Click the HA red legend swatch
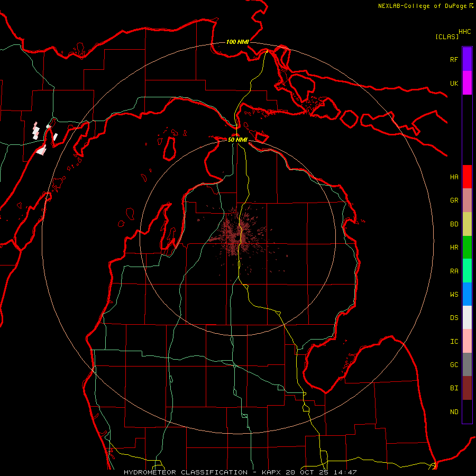Screen dimensions: 476x476 (467, 177)
